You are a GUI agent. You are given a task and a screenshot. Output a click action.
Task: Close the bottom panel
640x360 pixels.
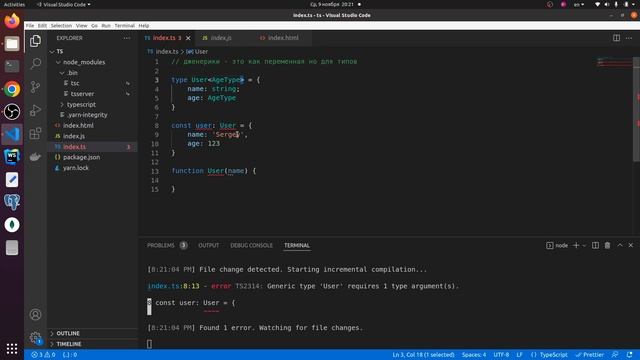click(x=631, y=245)
